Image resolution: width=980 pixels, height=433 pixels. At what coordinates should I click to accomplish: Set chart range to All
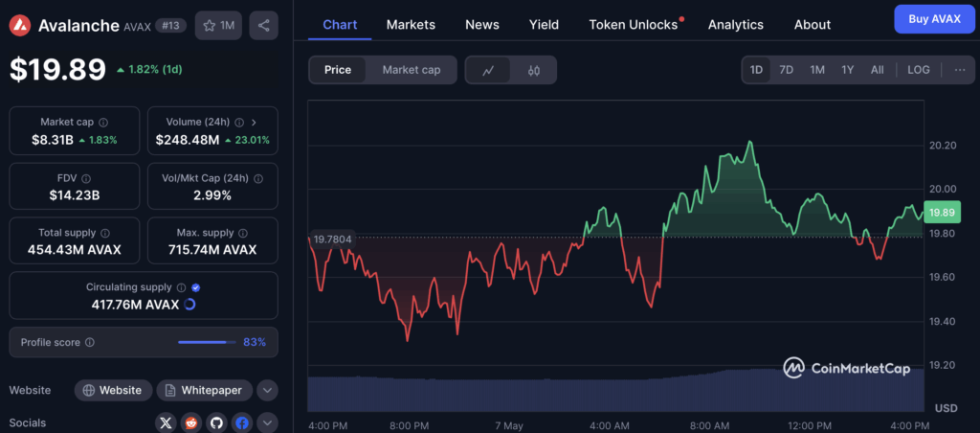pos(878,70)
